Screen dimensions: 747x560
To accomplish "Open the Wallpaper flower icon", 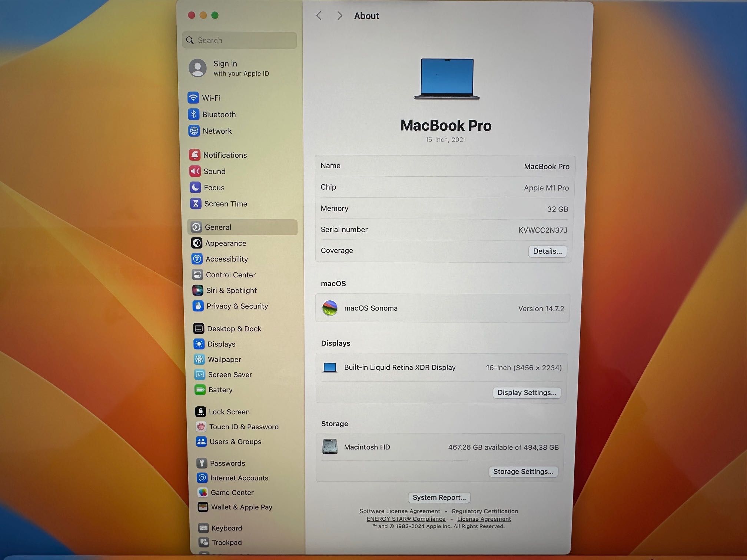I will tap(199, 359).
